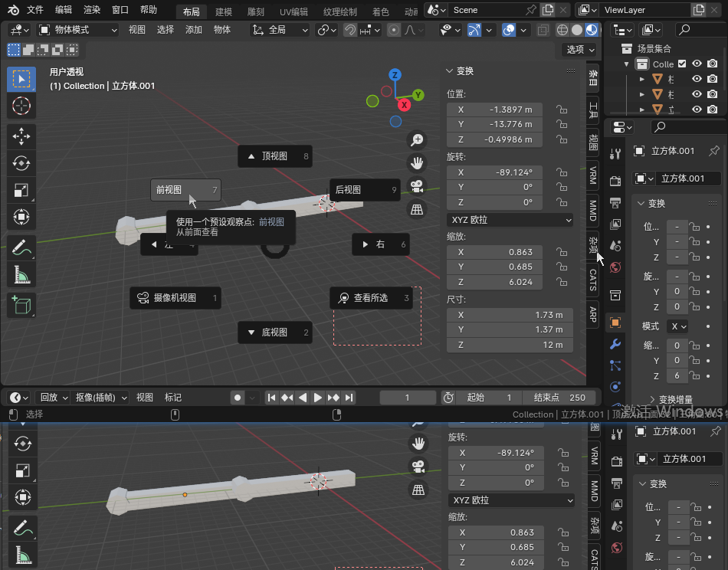Click 查看所选 in the pie menu
This screenshot has height=570, width=728.
click(x=372, y=298)
